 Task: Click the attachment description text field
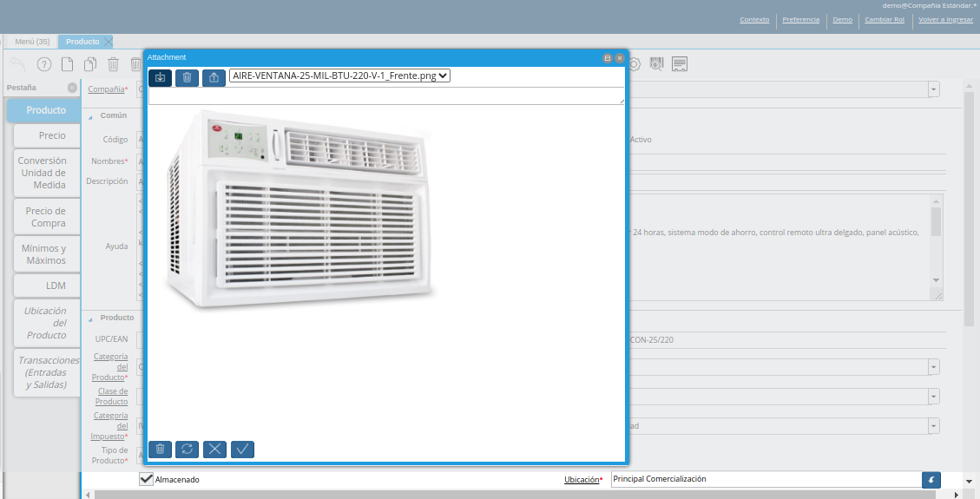coord(386,95)
